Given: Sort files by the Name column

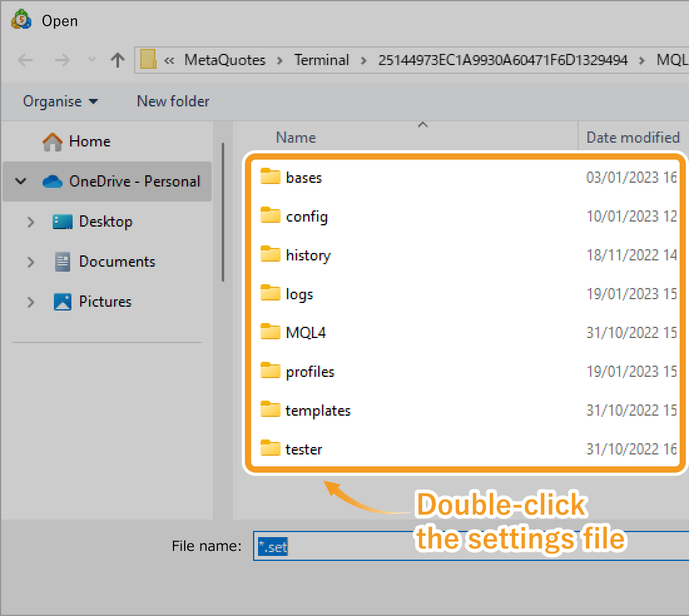Looking at the screenshot, I should (x=295, y=137).
